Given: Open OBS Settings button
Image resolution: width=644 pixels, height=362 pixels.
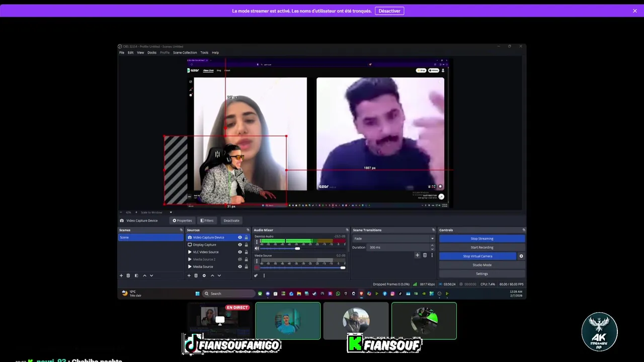Looking at the screenshot, I should [x=482, y=274].
